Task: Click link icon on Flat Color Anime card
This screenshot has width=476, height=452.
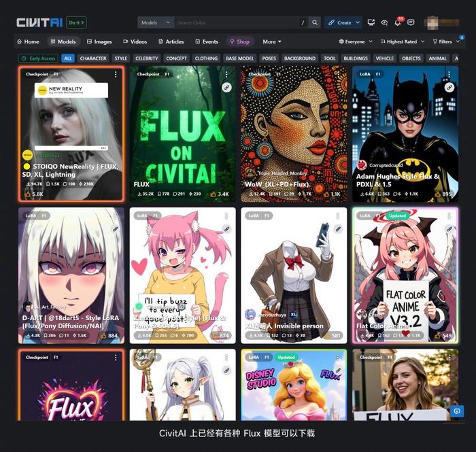Action: point(449,229)
